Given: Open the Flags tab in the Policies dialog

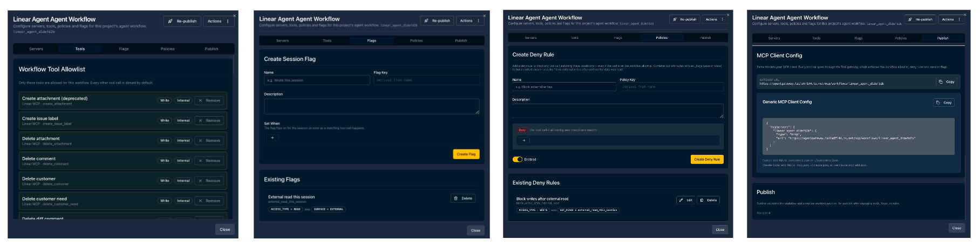Looking at the screenshot, I should coord(618,38).
